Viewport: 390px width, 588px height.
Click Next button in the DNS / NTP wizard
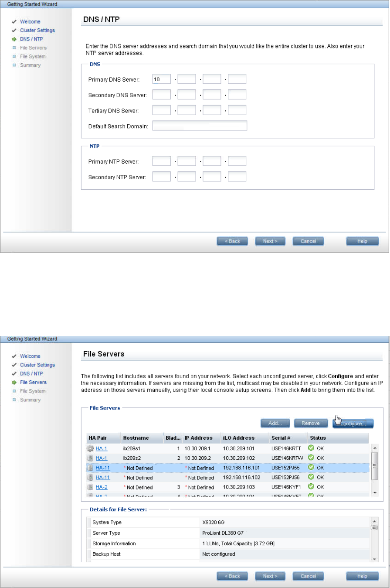[270, 241]
